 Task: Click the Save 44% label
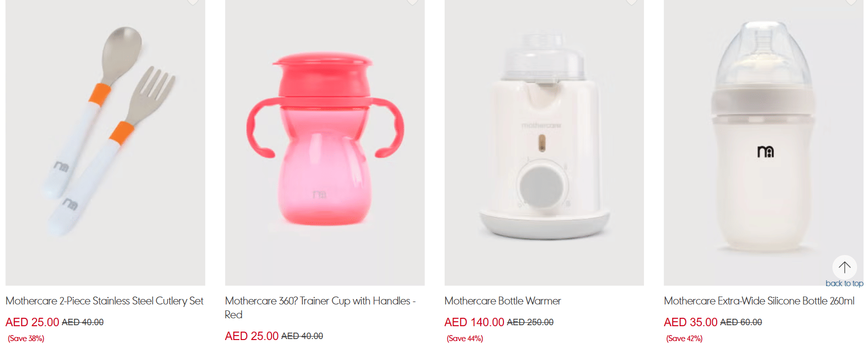pyautogui.click(x=465, y=339)
